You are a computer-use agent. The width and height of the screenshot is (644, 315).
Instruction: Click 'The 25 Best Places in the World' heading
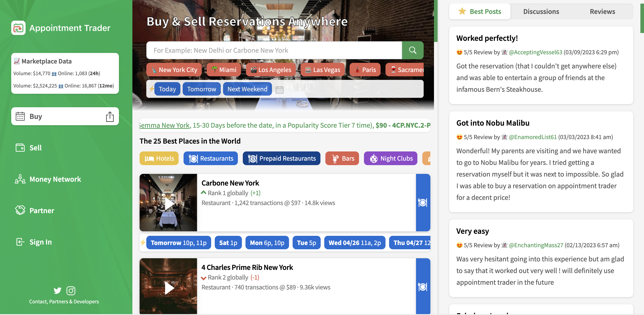tap(190, 141)
